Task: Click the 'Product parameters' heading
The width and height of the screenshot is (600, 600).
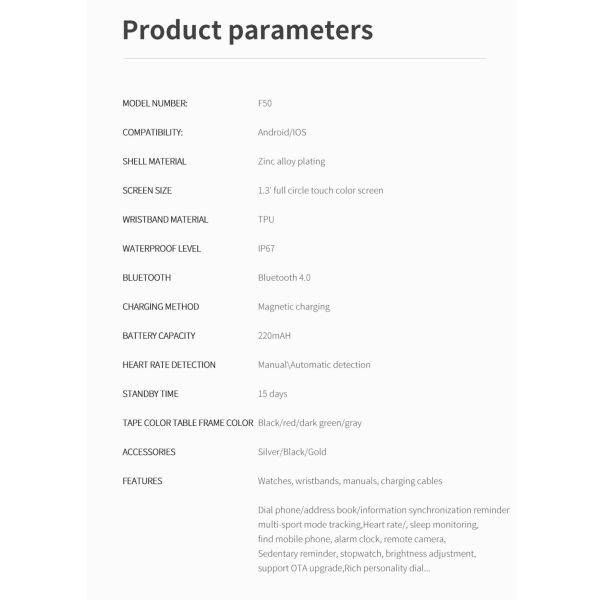Action: [x=247, y=30]
